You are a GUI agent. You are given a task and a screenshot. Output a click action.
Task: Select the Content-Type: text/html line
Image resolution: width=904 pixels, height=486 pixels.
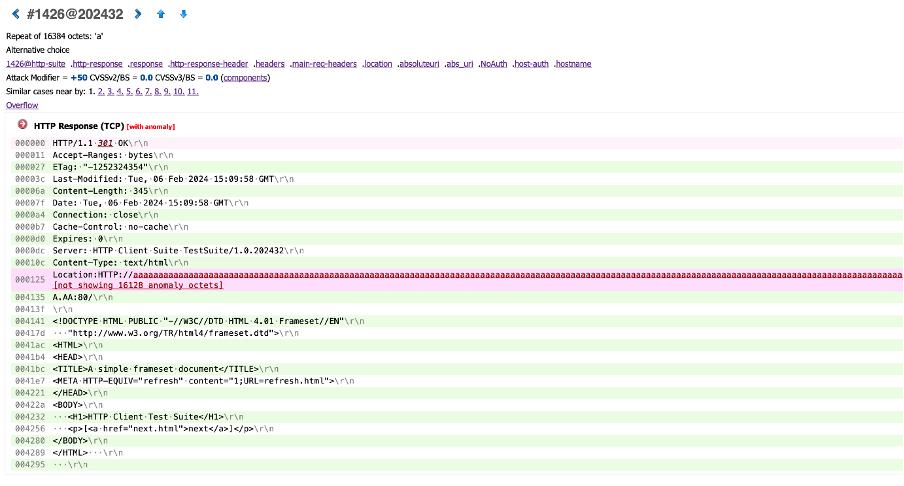click(x=457, y=263)
